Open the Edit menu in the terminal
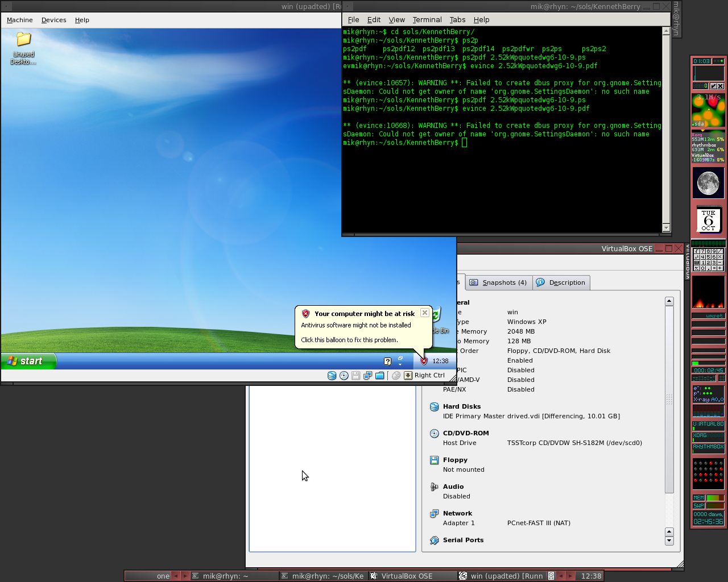Viewport: 728px width, 582px height. tap(374, 19)
